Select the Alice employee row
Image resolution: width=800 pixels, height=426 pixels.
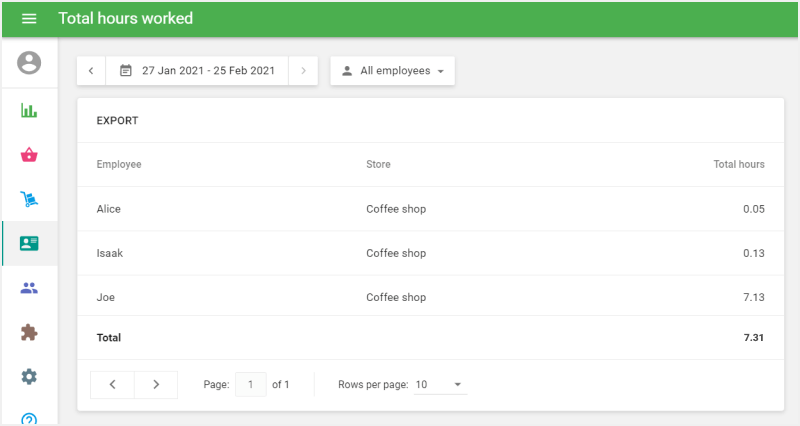(x=431, y=209)
